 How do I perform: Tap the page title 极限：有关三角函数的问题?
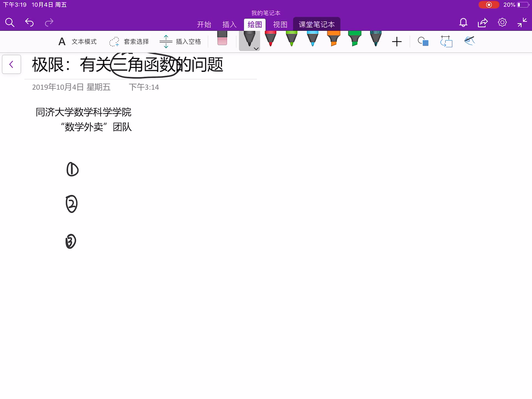[x=127, y=65]
